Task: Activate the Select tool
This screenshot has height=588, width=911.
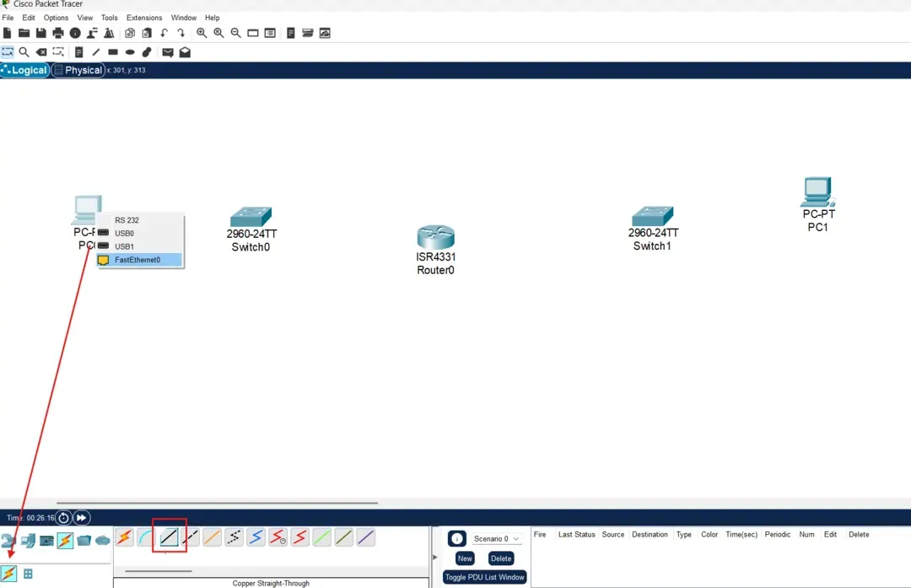Action: tap(7, 52)
